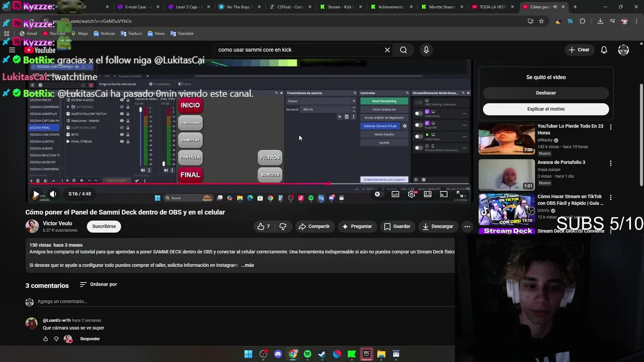Image resolution: width=644 pixels, height=362 pixels.
Task: Click the YouTube search magnifier button
Action: pos(404,50)
